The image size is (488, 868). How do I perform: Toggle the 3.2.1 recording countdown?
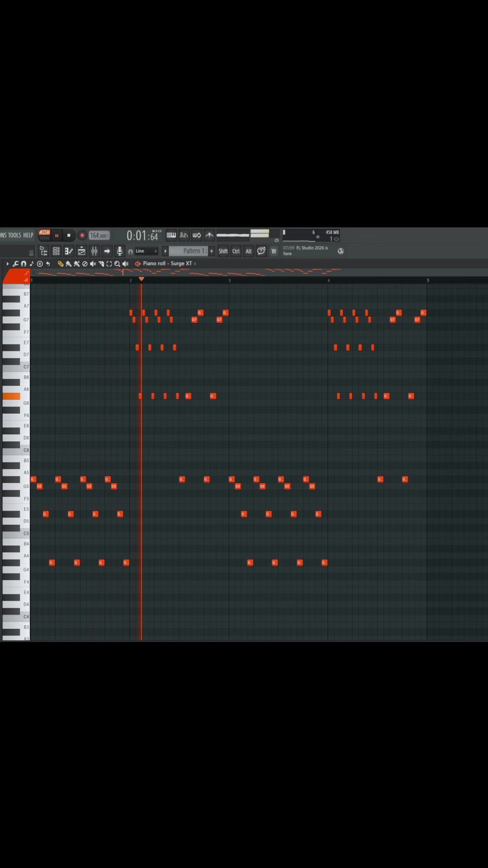(184, 235)
